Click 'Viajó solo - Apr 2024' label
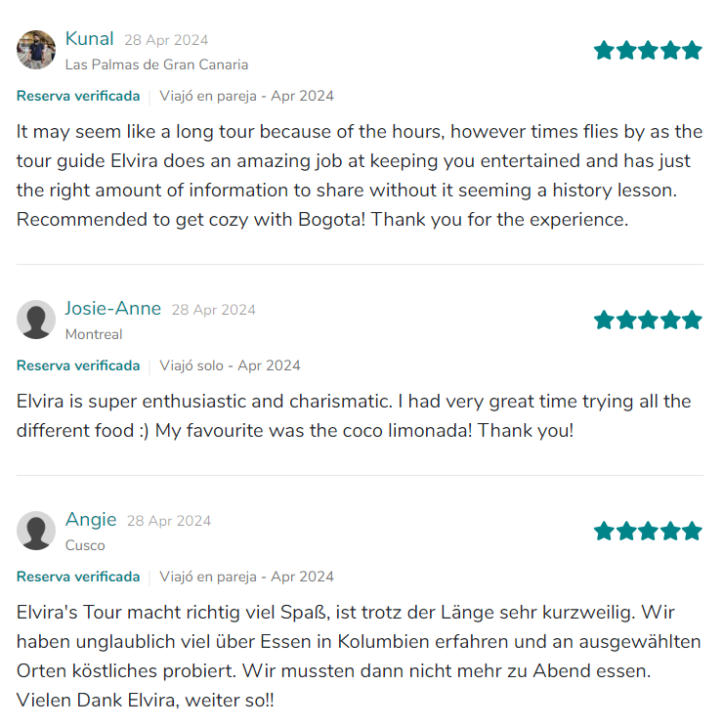The image size is (723, 728). (230, 365)
